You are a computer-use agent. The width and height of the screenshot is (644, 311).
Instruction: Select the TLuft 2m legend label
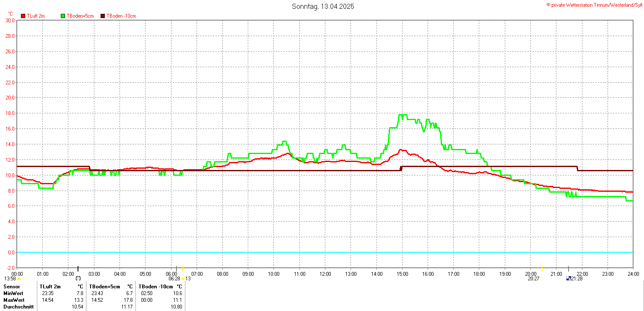(36, 16)
